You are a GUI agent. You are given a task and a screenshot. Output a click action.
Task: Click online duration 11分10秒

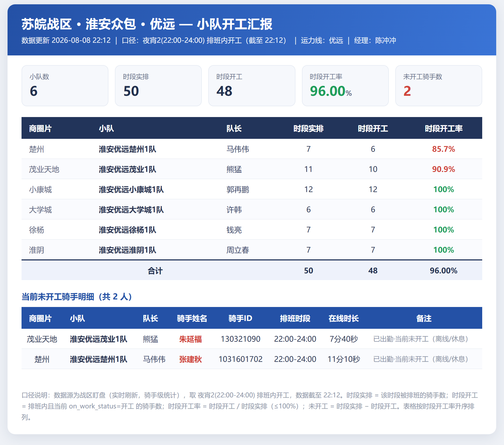pos(344,359)
